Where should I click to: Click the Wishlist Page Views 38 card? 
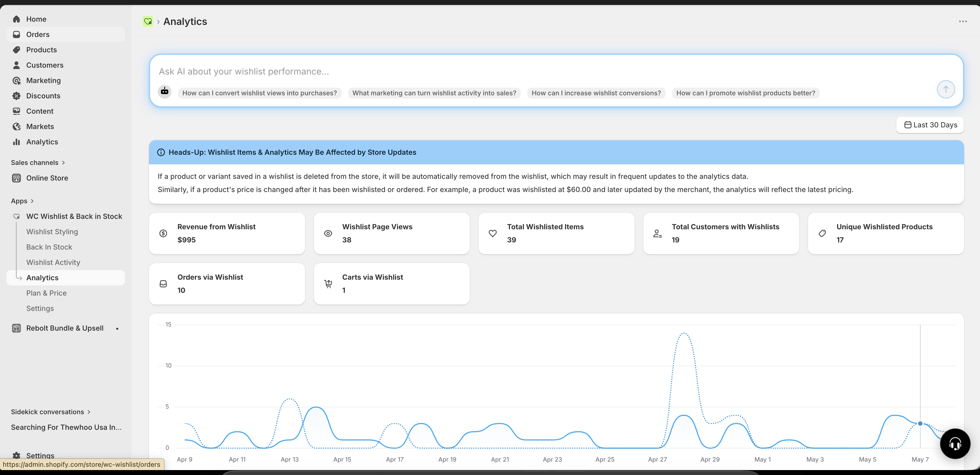coord(392,233)
